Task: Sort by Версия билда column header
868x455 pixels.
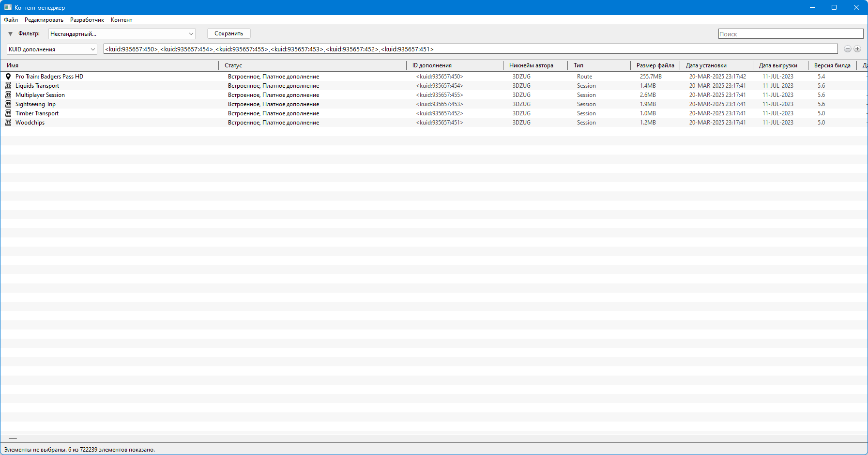Action: 832,65
